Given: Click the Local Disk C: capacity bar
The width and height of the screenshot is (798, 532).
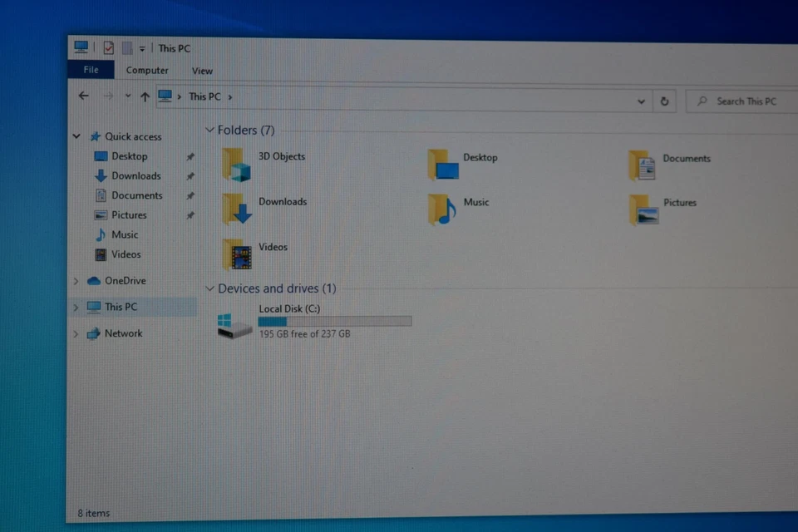Looking at the screenshot, I should point(335,321).
